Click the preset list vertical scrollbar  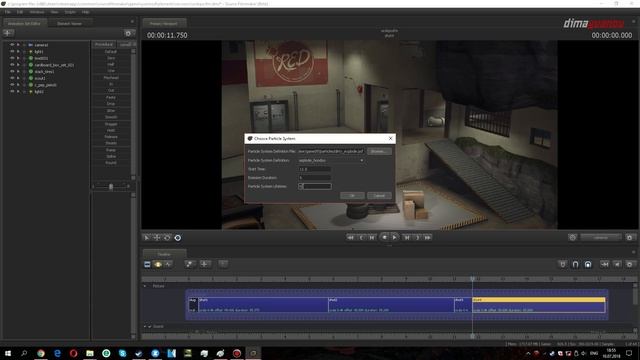tap(133, 114)
